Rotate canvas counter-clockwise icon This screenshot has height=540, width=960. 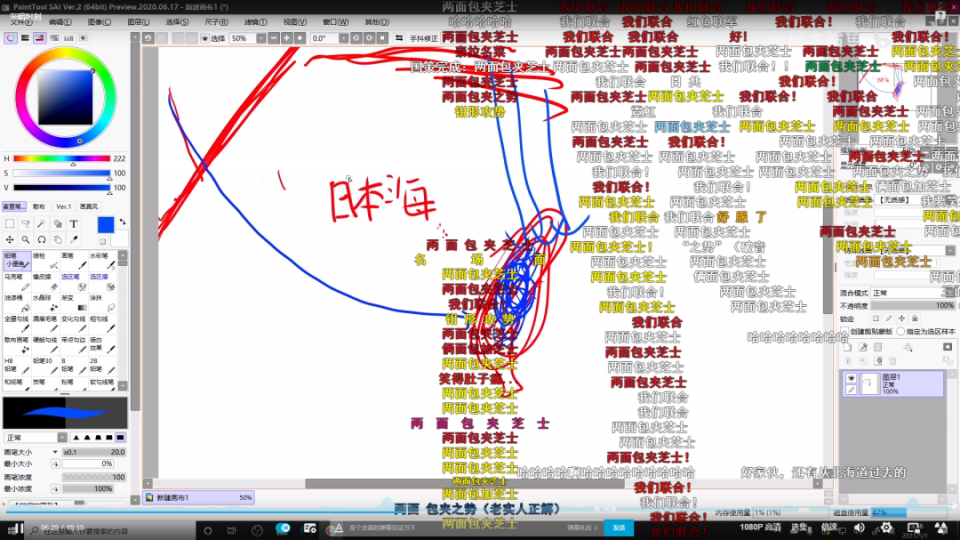[x=356, y=38]
